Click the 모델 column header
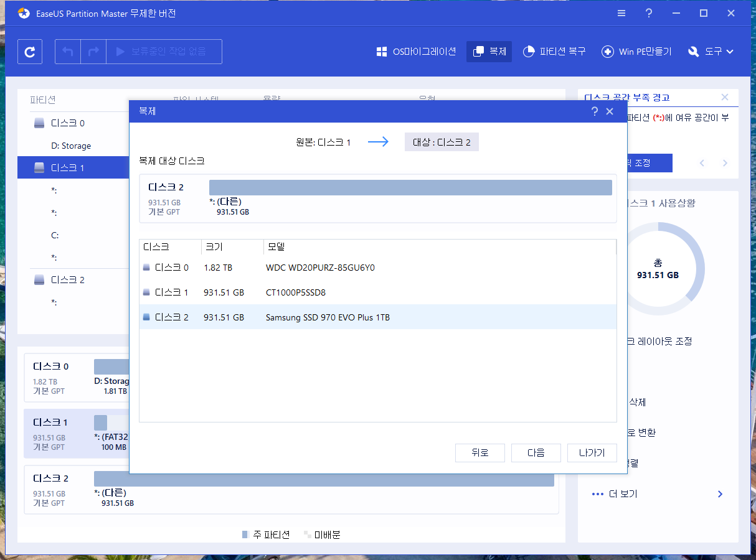The width and height of the screenshot is (756, 560). pyautogui.click(x=440, y=247)
